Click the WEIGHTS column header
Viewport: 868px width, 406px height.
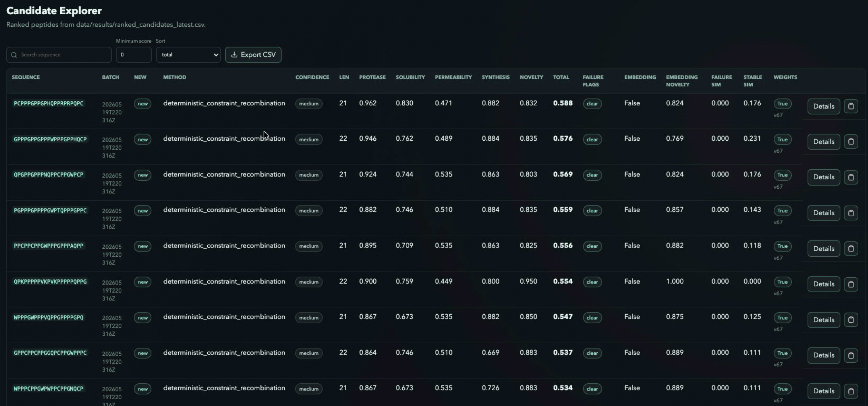point(785,77)
